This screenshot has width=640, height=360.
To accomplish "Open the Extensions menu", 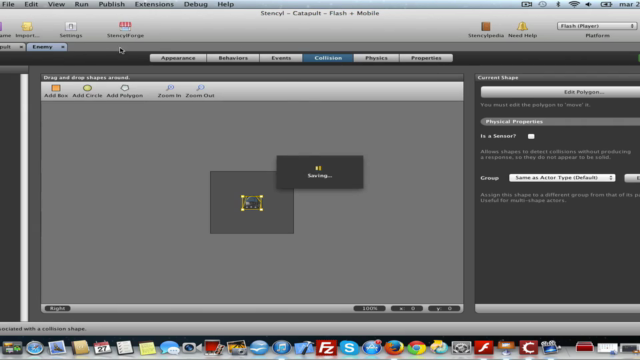I will pyautogui.click(x=154, y=4).
